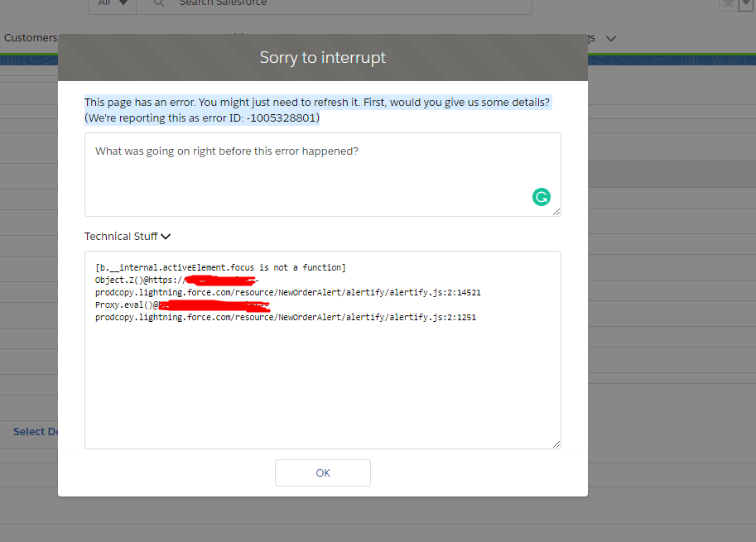Open the Customers tab
Viewport: 756px width, 542px height.
pos(31,37)
